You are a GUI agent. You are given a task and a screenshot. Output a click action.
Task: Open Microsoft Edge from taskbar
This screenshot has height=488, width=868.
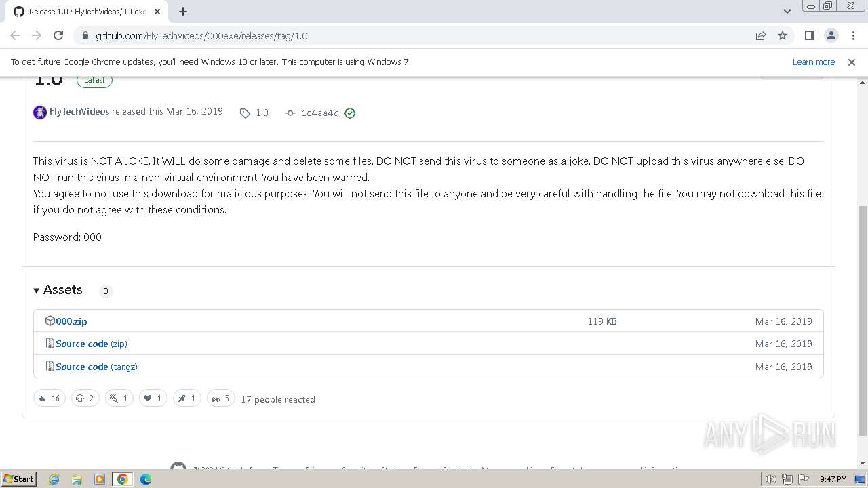pyautogui.click(x=146, y=479)
